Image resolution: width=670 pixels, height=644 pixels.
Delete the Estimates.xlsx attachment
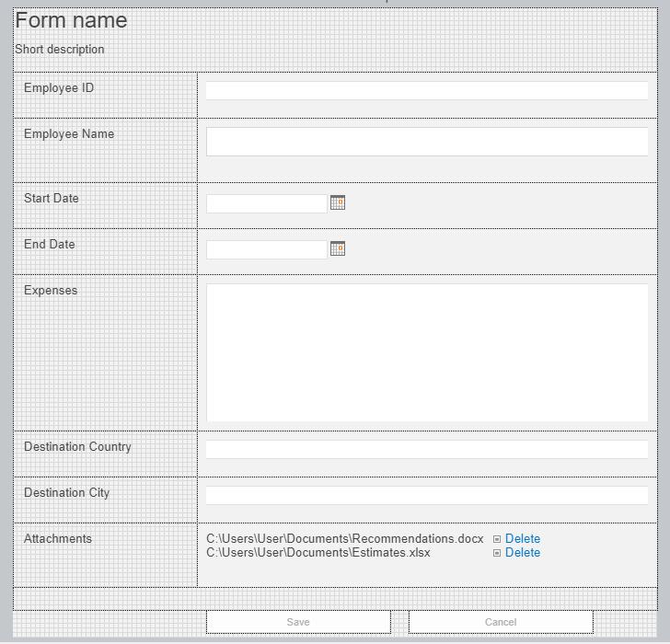[x=522, y=552]
